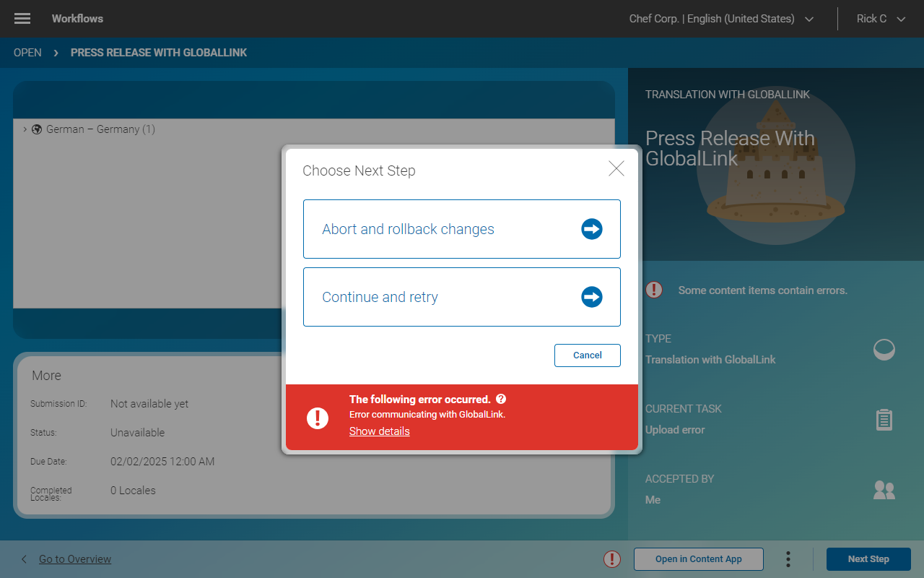Click the exclamation icon in the red error banner
This screenshot has width=924, height=578.
coord(318,418)
